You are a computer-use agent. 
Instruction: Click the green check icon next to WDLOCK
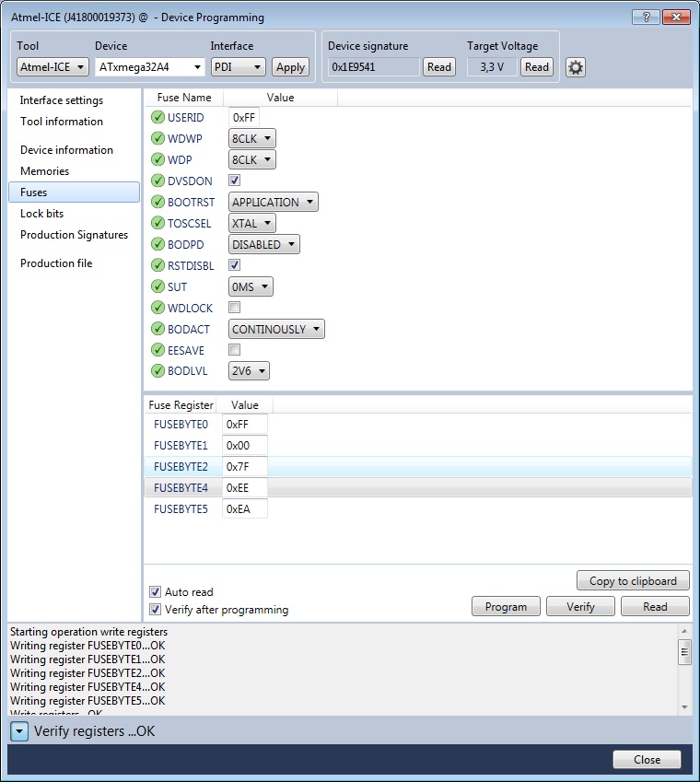coord(157,308)
